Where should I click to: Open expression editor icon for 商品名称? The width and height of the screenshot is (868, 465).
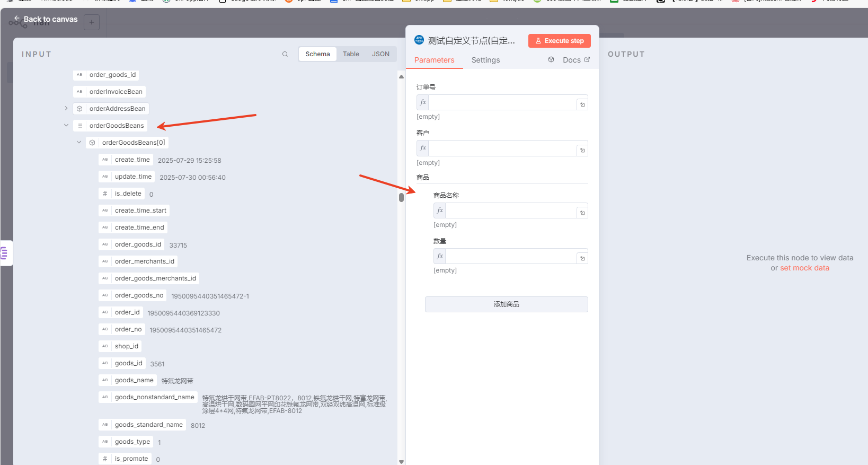coord(582,213)
